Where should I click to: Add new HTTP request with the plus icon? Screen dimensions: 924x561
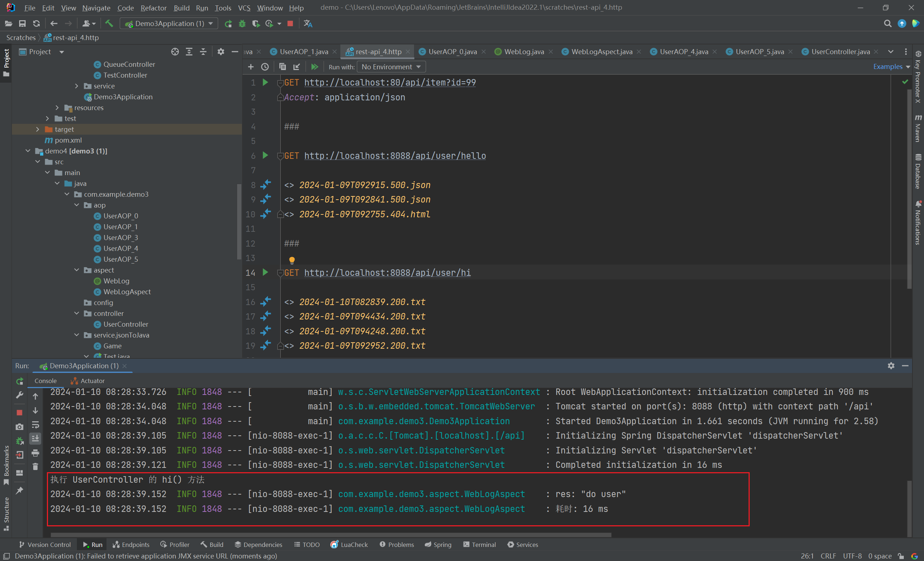[251, 67]
